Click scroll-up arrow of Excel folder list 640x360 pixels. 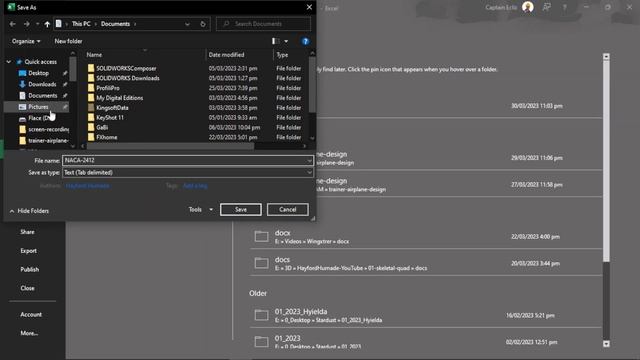[606, 57]
